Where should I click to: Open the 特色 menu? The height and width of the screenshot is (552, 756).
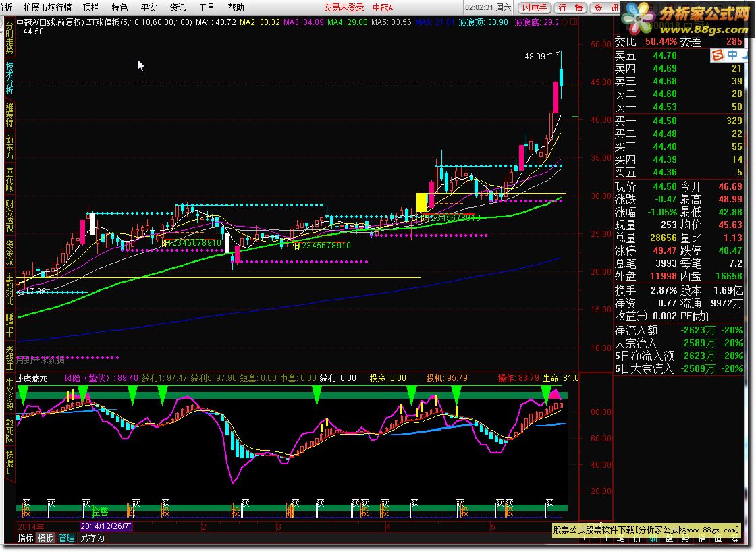(x=119, y=7)
